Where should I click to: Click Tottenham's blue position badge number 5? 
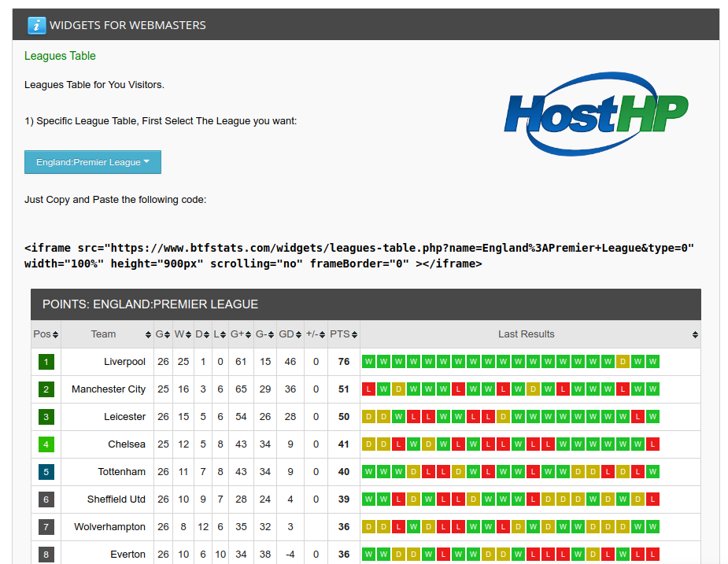[x=46, y=471]
